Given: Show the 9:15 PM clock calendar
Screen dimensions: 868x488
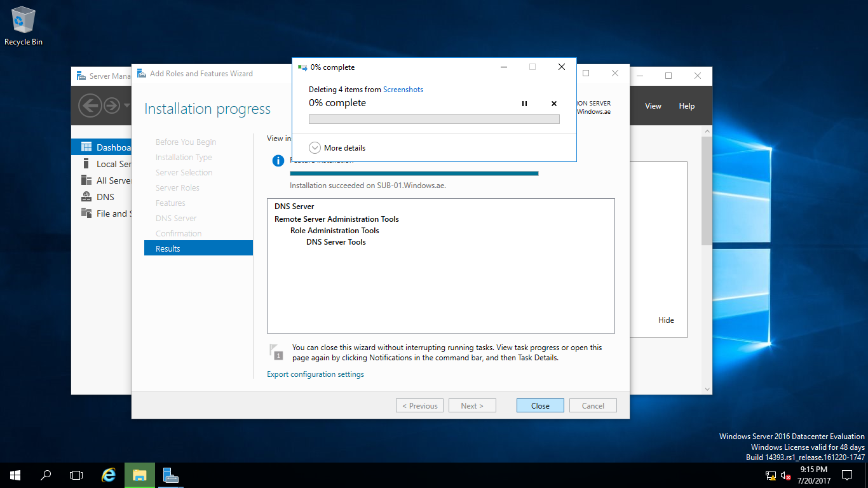Looking at the screenshot, I should pos(813,475).
